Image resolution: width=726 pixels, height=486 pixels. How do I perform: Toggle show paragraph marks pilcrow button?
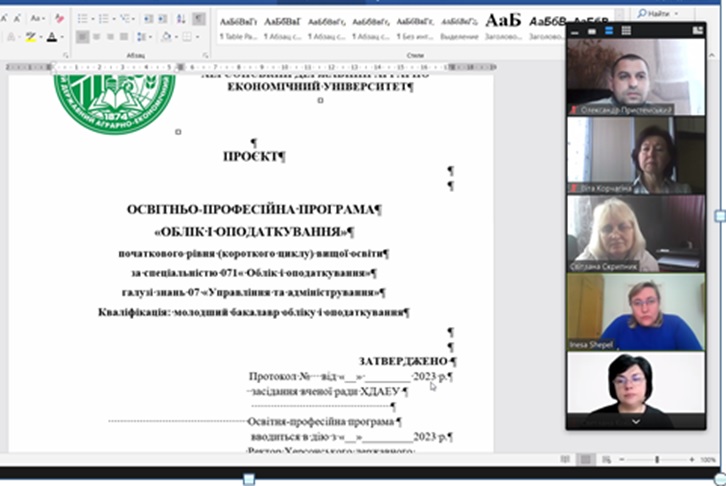[199, 19]
